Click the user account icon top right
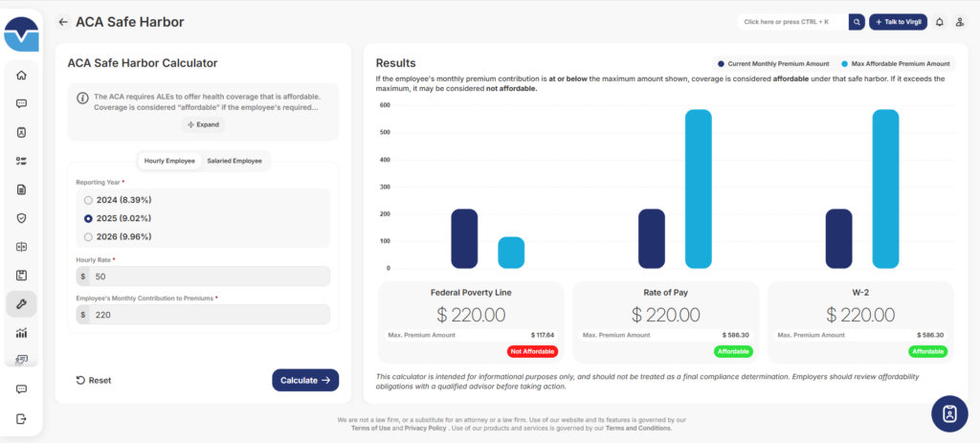The image size is (980, 443). (959, 22)
